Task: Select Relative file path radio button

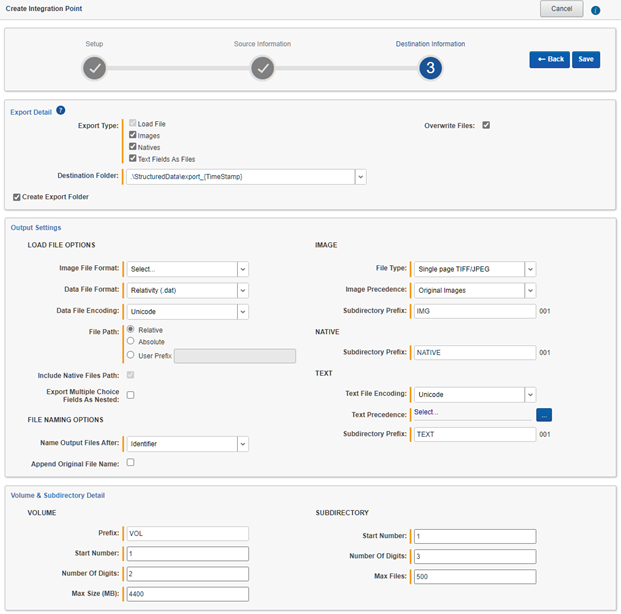Action: click(130, 329)
